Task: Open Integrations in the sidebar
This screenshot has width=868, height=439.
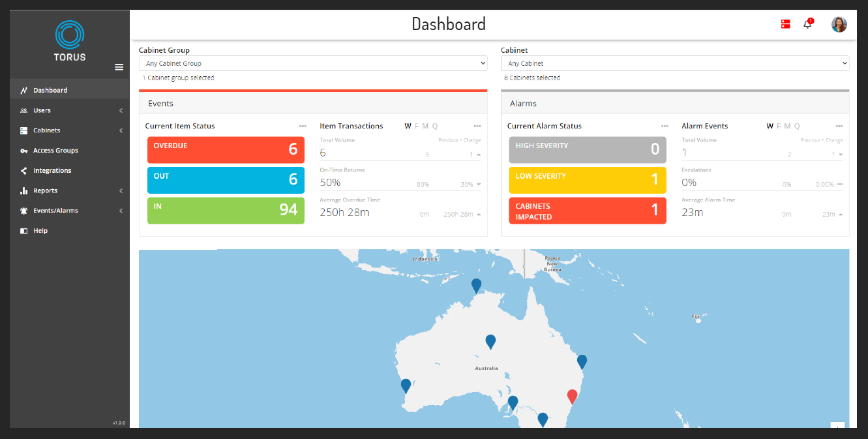Action: pos(52,171)
